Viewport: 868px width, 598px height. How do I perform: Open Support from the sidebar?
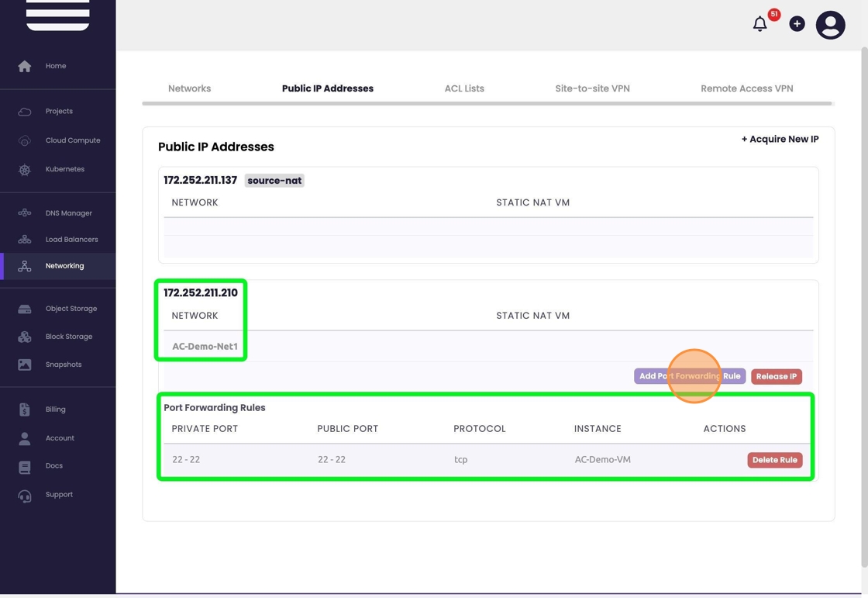tap(59, 495)
